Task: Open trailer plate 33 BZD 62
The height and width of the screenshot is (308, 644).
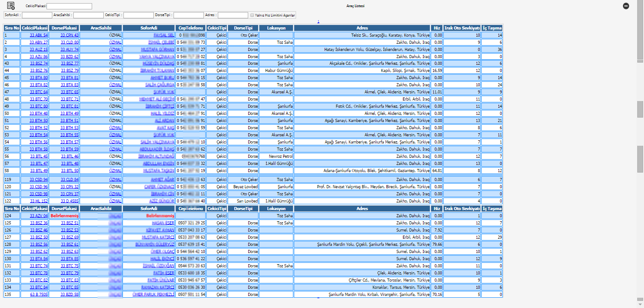Action: [69, 56]
